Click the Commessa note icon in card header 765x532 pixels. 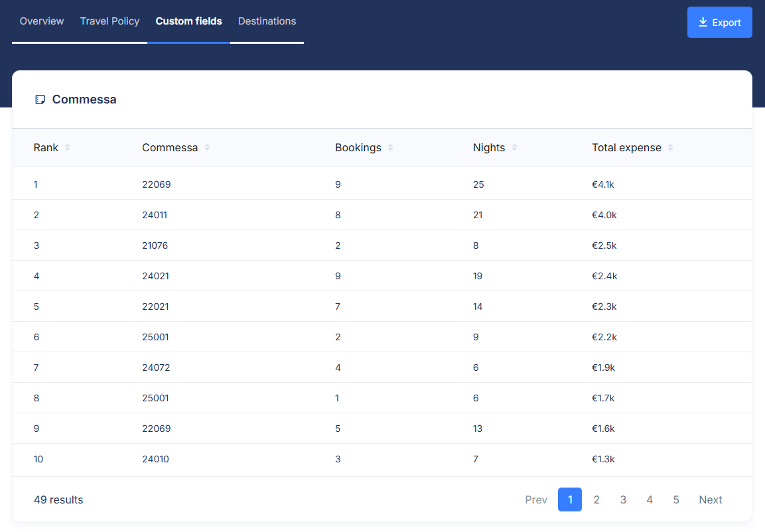coord(40,100)
